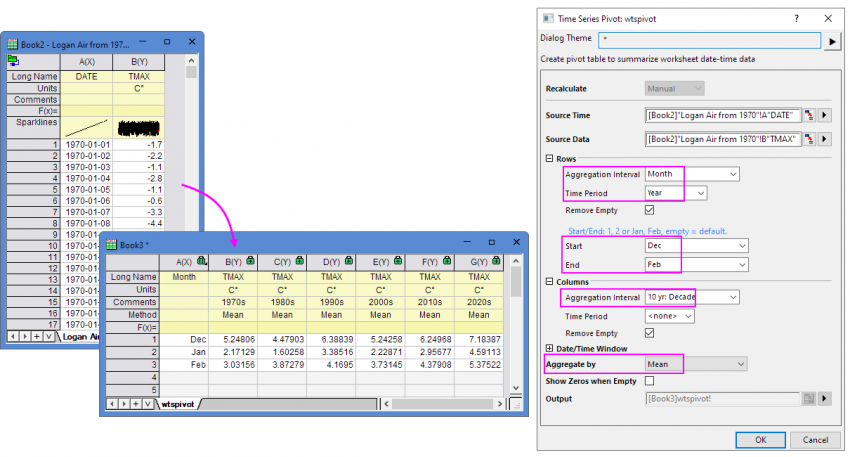Enable Show Zeros when Empty checkbox
Screen dimensions: 850x457
pyautogui.click(x=650, y=381)
